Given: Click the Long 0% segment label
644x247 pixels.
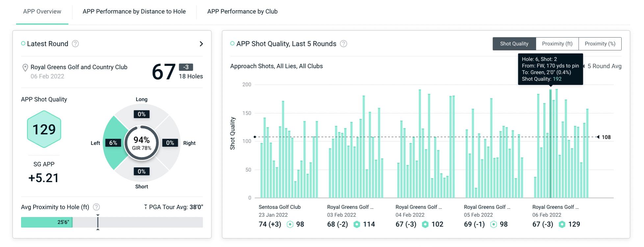Looking at the screenshot, I should pos(142,114).
